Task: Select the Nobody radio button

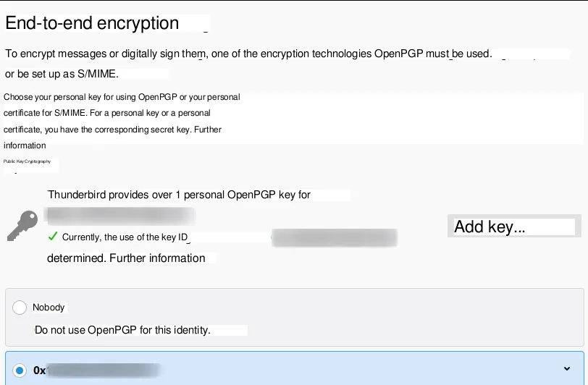Action: [20, 308]
